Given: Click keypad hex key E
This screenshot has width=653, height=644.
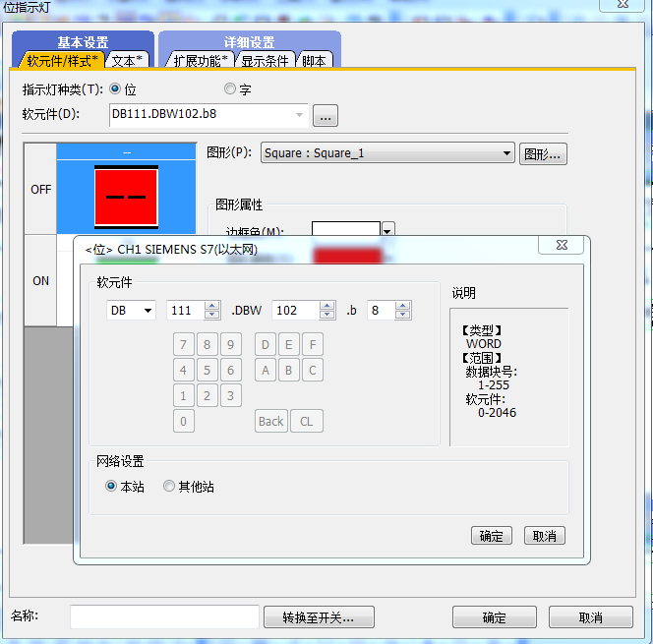Looking at the screenshot, I should [x=288, y=344].
